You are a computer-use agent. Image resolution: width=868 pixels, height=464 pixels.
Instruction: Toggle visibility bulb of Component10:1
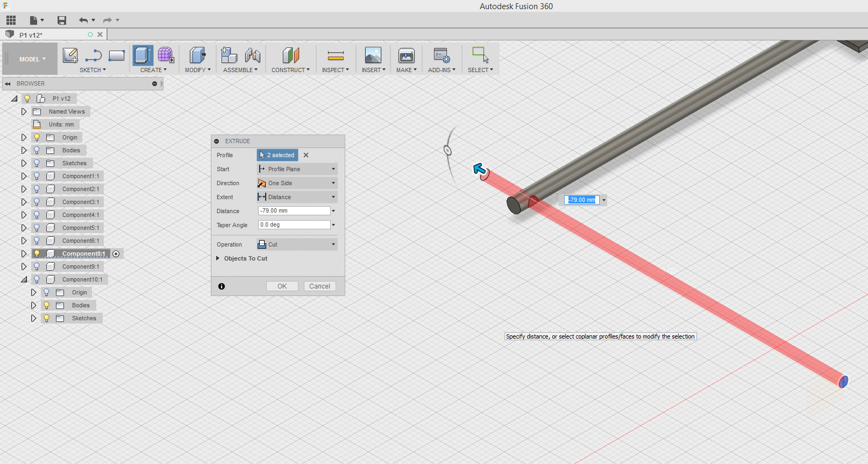(37, 279)
